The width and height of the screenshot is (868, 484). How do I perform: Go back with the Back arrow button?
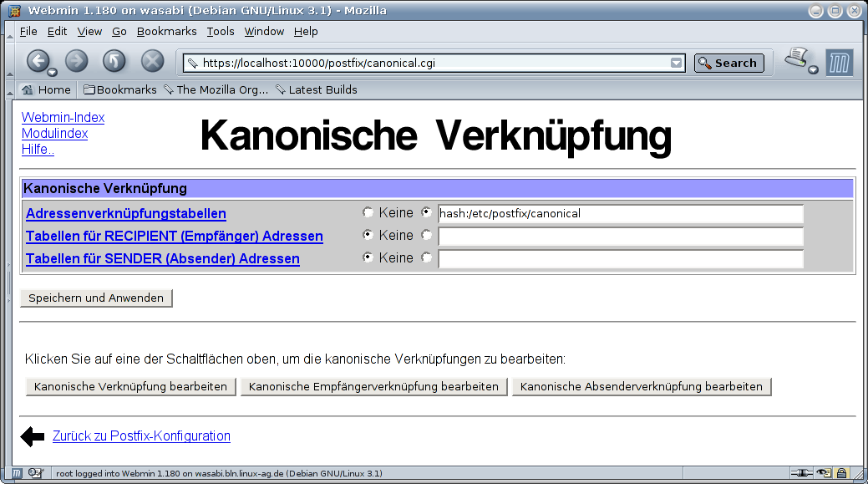click(38, 61)
